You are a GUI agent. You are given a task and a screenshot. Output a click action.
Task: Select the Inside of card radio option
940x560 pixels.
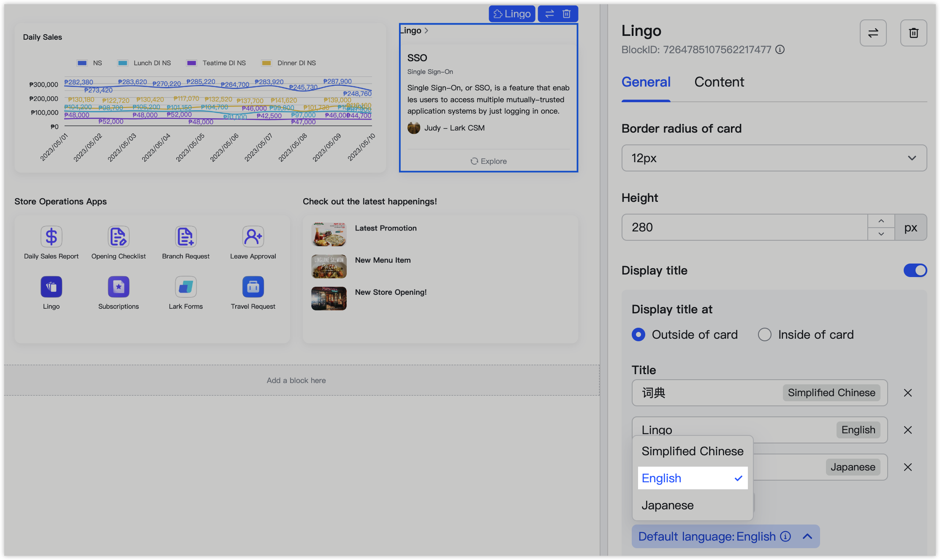pos(765,334)
